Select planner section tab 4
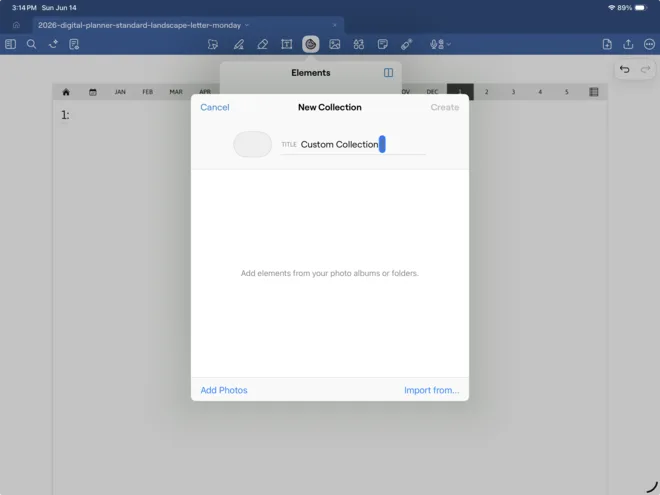660x495 pixels. [x=540, y=92]
